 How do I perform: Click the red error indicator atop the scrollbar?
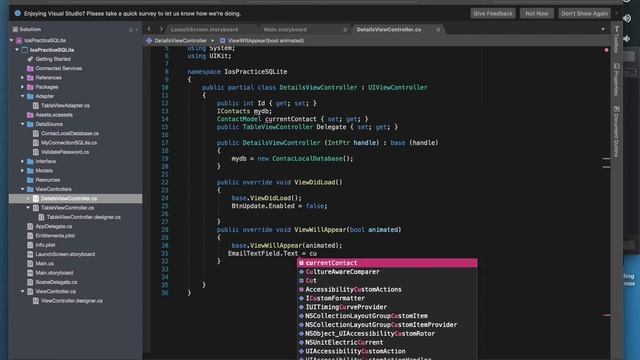[x=606, y=50]
